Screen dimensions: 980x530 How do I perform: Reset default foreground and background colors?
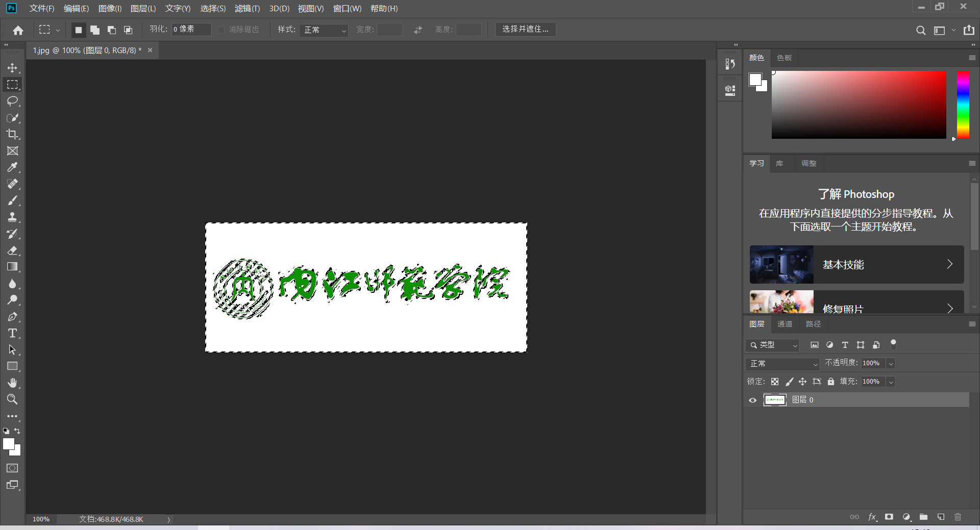click(6, 431)
